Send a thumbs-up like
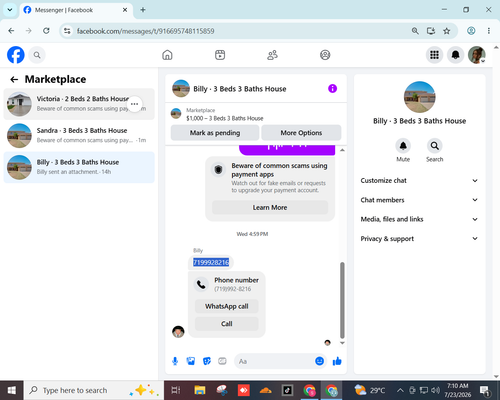Screen dimensions: 500x400 tap(337, 361)
